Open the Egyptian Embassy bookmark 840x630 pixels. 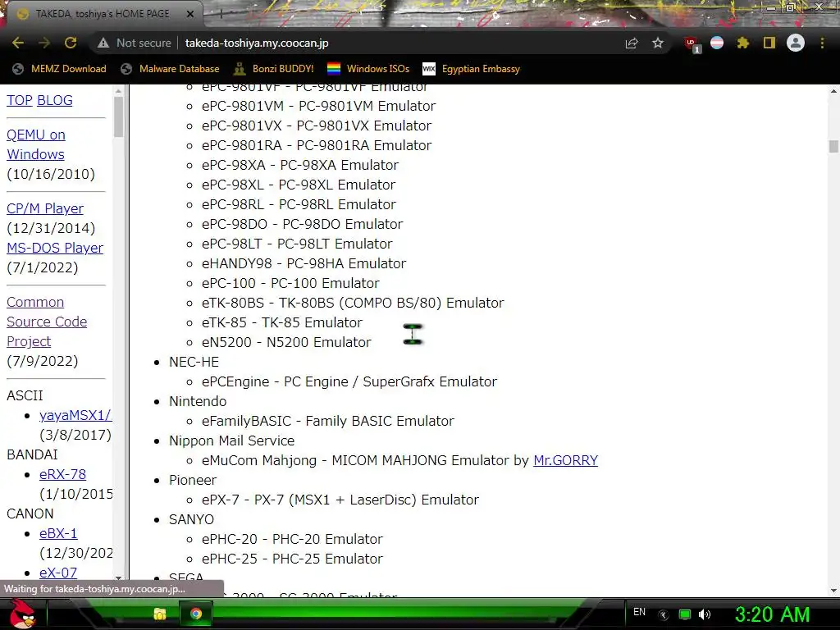point(471,69)
